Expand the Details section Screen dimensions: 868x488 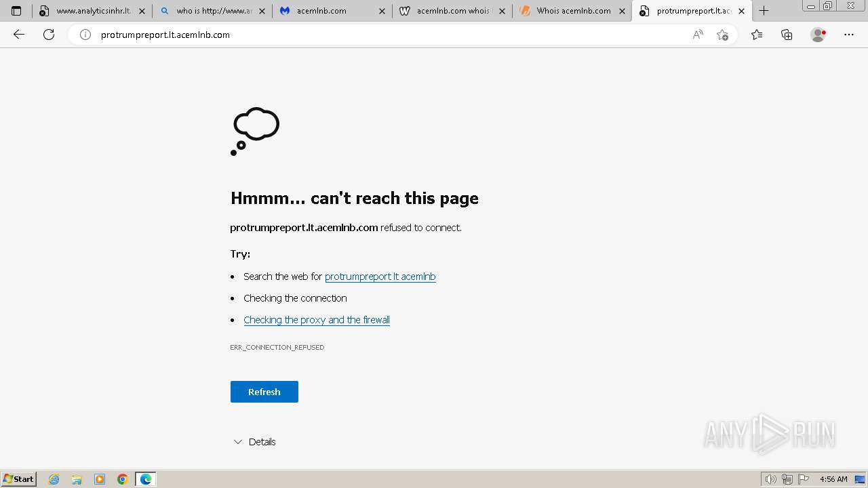(254, 442)
